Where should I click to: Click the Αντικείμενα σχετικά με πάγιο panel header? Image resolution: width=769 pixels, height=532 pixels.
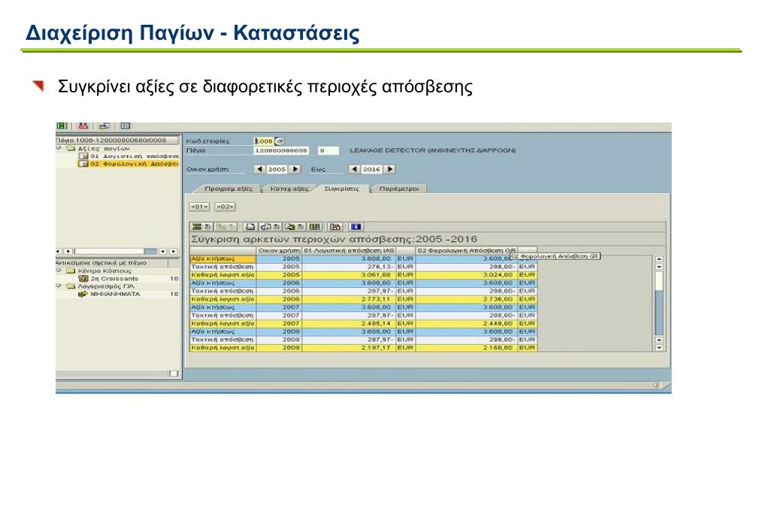point(117,263)
